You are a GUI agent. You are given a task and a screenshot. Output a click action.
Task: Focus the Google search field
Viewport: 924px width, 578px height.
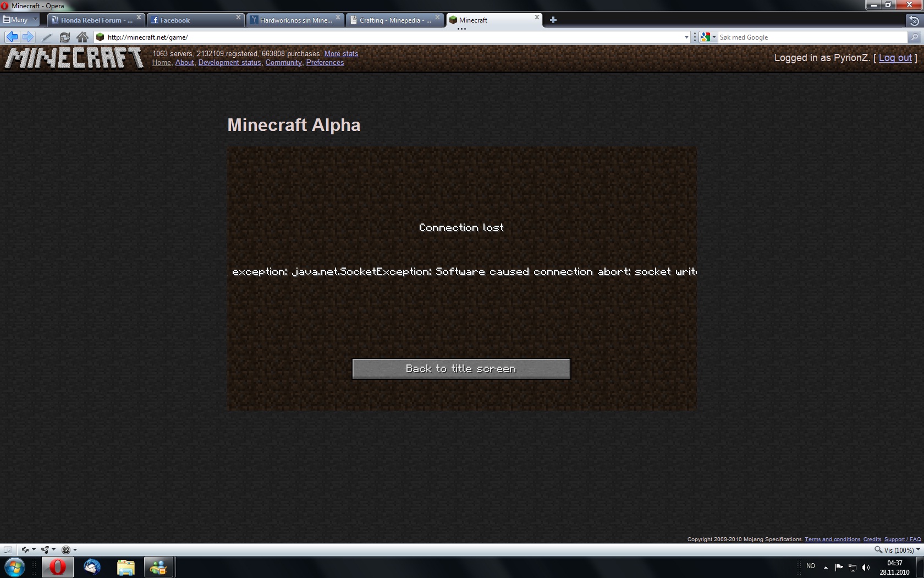[812, 37]
